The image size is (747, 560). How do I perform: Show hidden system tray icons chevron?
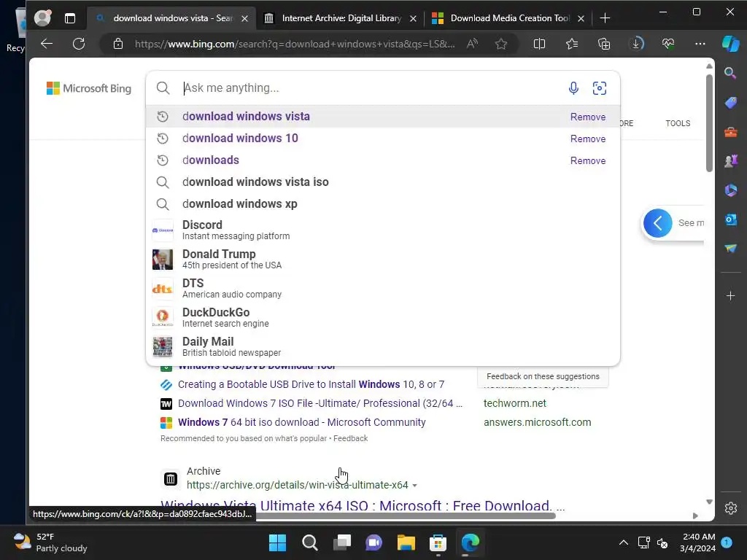click(x=623, y=542)
